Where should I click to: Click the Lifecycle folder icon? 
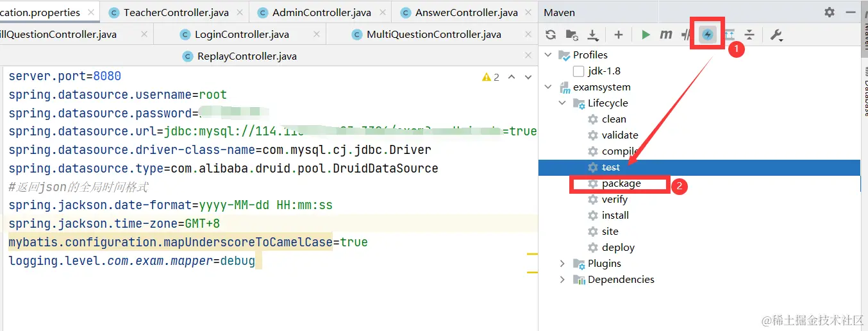tap(579, 103)
